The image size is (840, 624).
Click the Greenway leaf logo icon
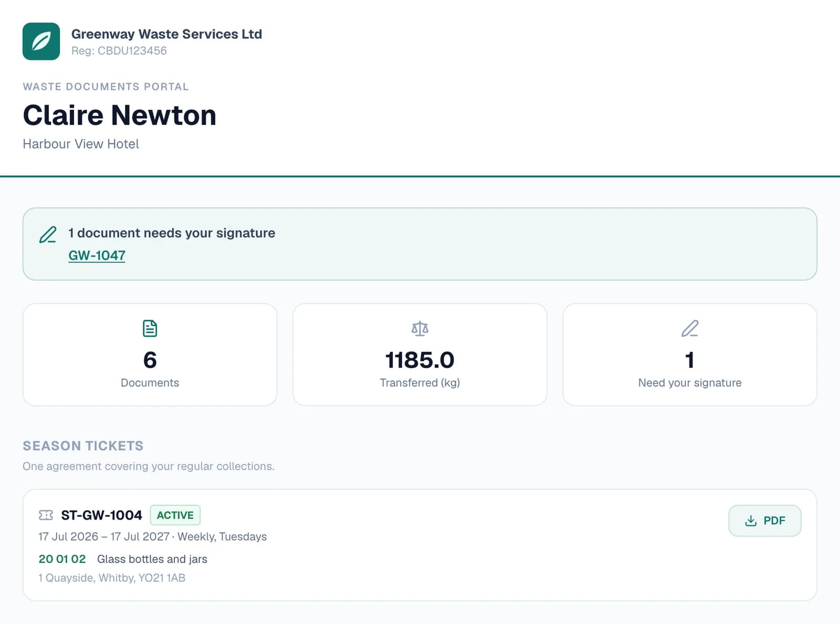[41, 41]
